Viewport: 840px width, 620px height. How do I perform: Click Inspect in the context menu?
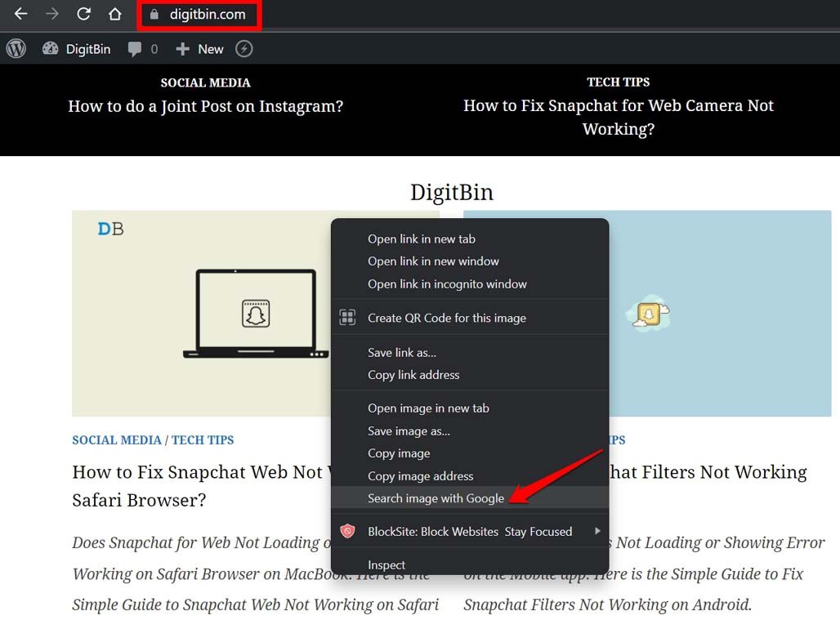point(386,564)
